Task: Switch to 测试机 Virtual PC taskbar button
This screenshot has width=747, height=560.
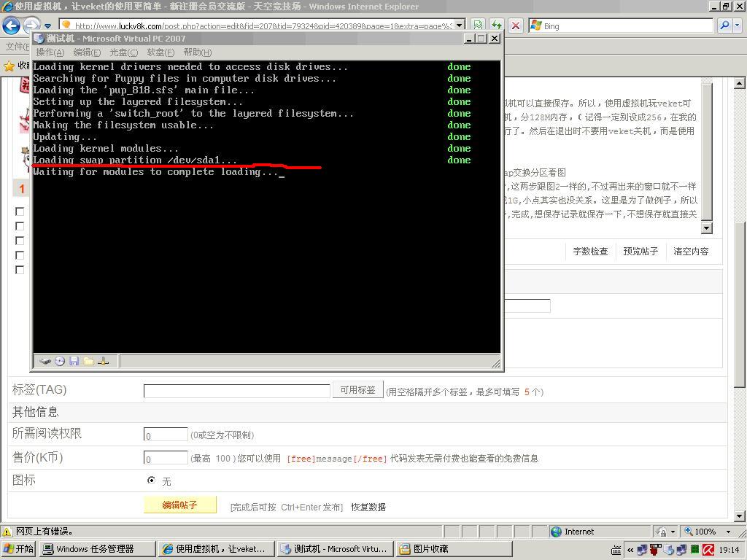Action: pos(336,549)
